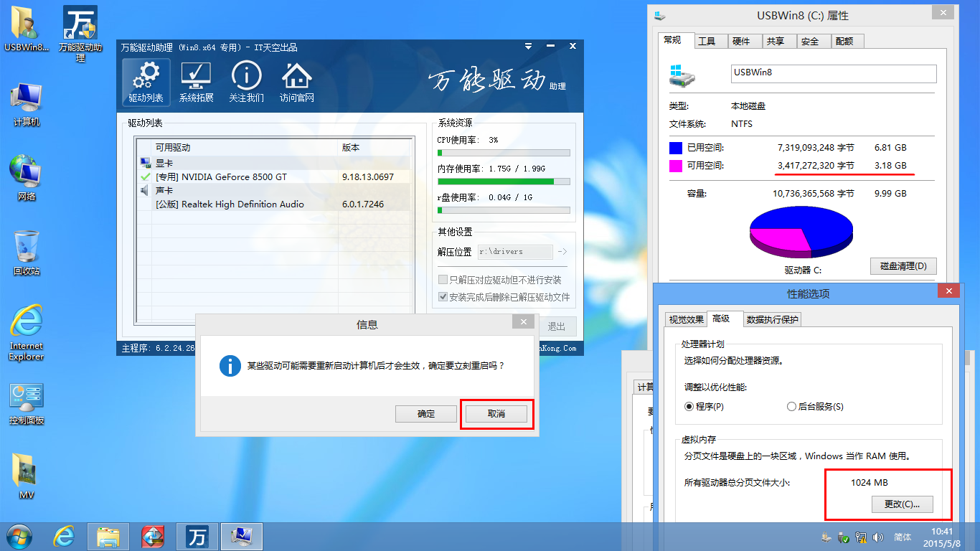Select the 后台服务(S) radio button
Viewport: 980px width, 551px height.
click(791, 406)
